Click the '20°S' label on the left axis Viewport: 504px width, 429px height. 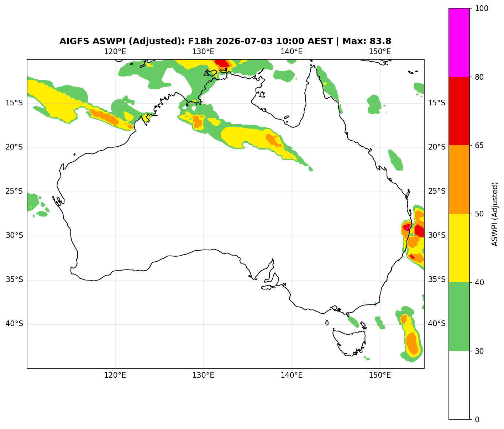tap(14, 147)
